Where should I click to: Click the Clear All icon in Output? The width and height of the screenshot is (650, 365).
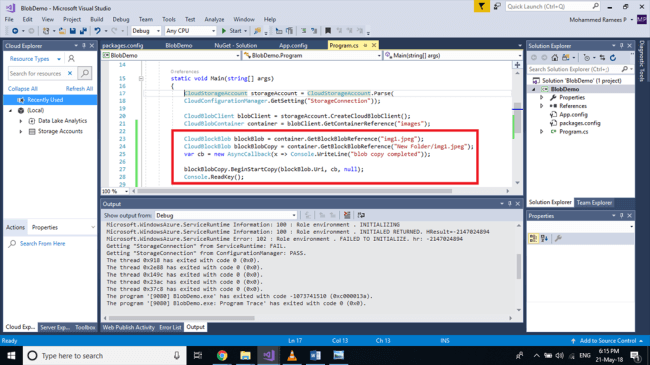coord(347,215)
